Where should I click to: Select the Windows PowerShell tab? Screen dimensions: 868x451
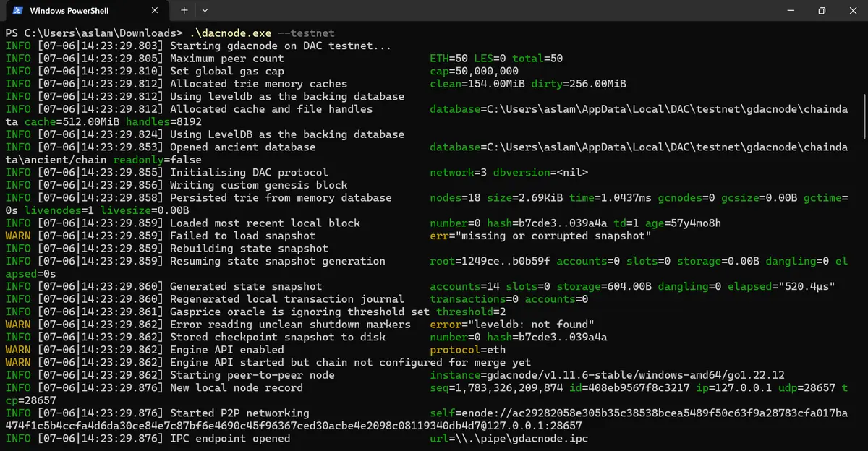[x=87, y=11]
